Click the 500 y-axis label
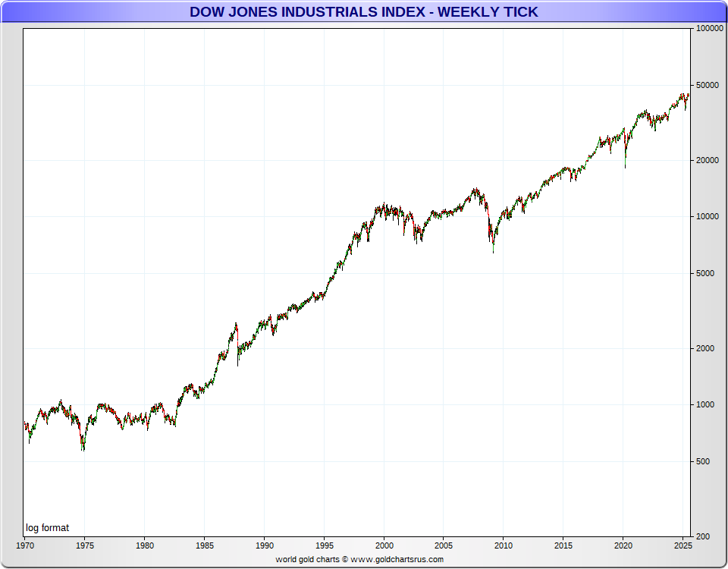The width and height of the screenshot is (728, 569). pos(704,462)
